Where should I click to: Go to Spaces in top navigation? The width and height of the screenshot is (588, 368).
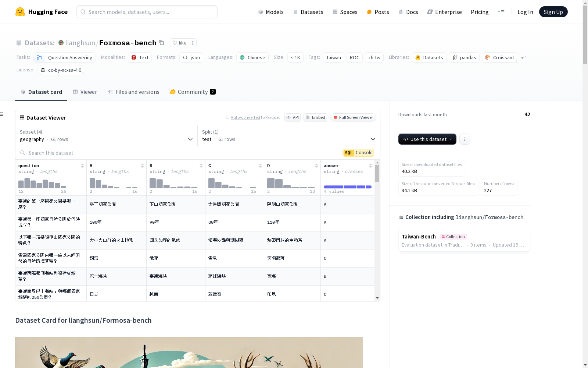tap(345, 12)
